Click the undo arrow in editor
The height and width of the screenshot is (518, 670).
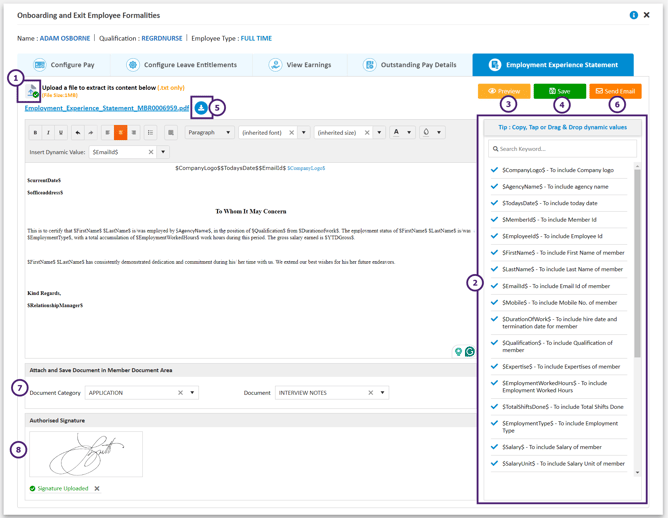click(x=78, y=132)
